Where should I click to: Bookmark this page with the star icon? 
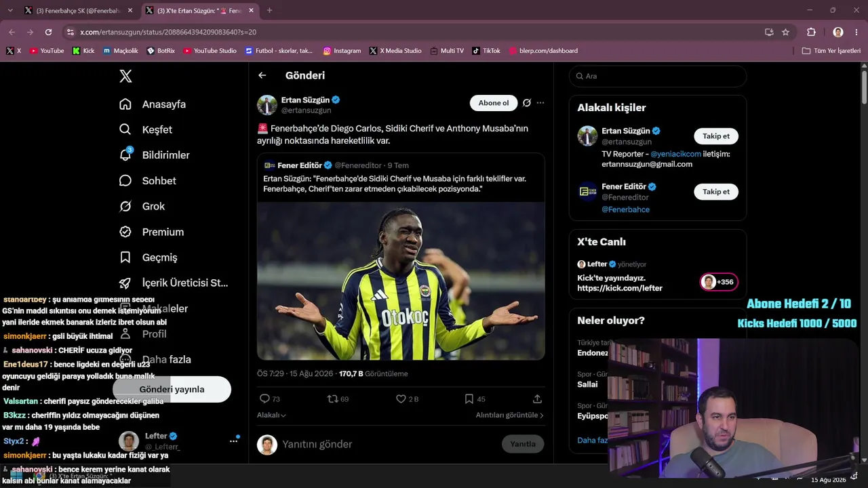coord(785,32)
